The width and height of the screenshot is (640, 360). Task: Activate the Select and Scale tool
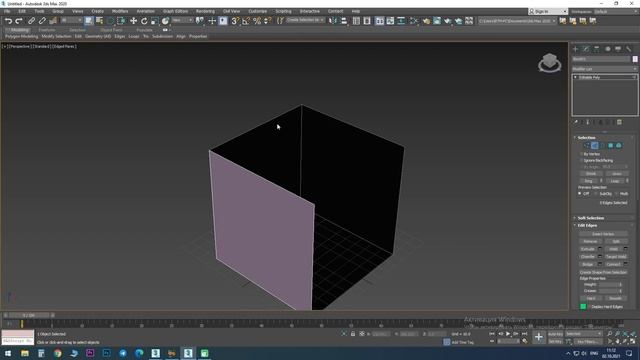tap(154, 20)
